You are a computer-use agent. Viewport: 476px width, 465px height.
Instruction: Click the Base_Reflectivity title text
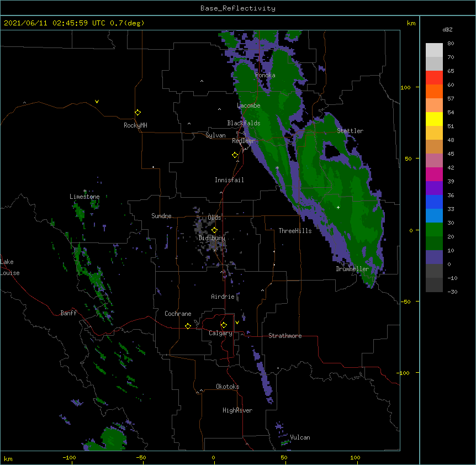[x=238, y=8]
